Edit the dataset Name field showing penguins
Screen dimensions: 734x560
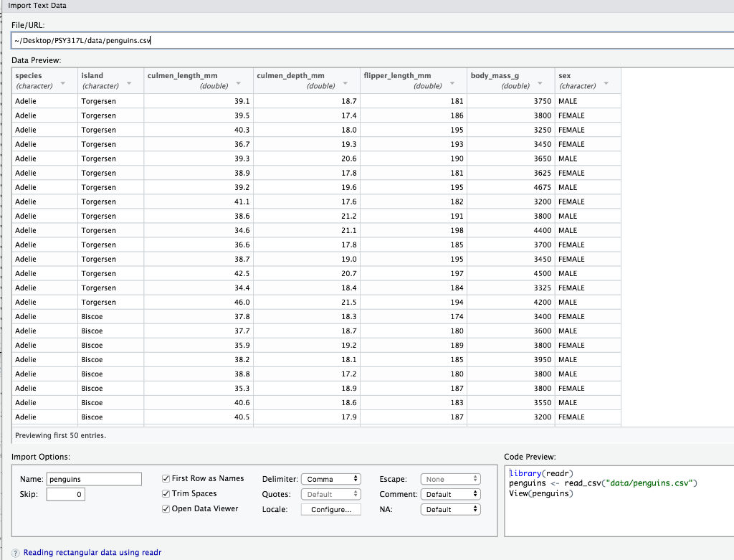click(94, 478)
